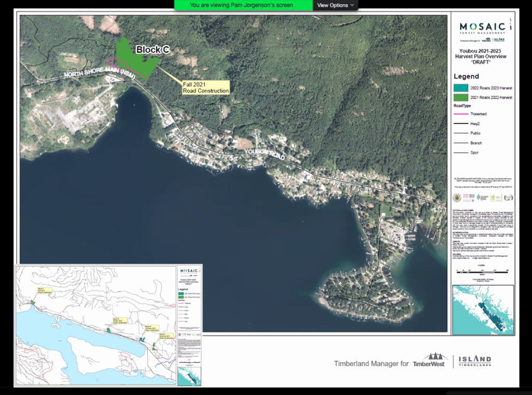Click the Mosaic logo on the inset map
The width and height of the screenshot is (532, 395).
[x=189, y=270]
